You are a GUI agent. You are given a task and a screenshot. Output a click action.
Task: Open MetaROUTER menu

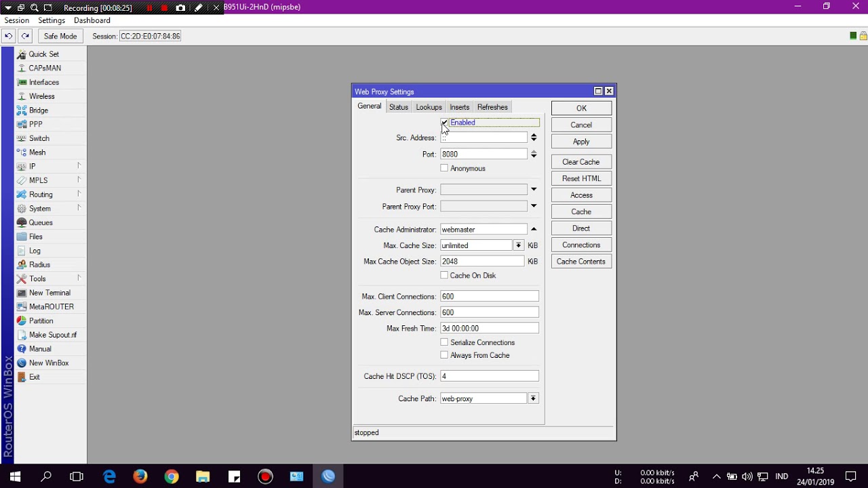pos(51,307)
